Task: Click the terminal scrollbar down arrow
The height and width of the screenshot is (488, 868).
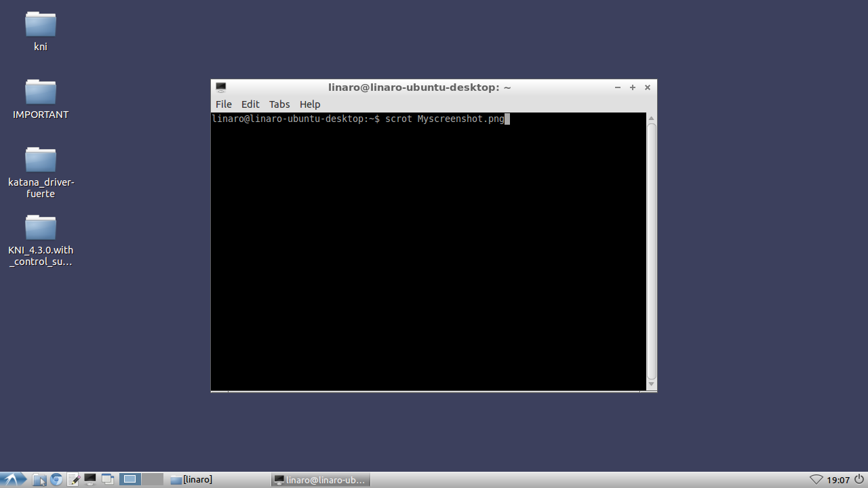Action: tap(652, 385)
